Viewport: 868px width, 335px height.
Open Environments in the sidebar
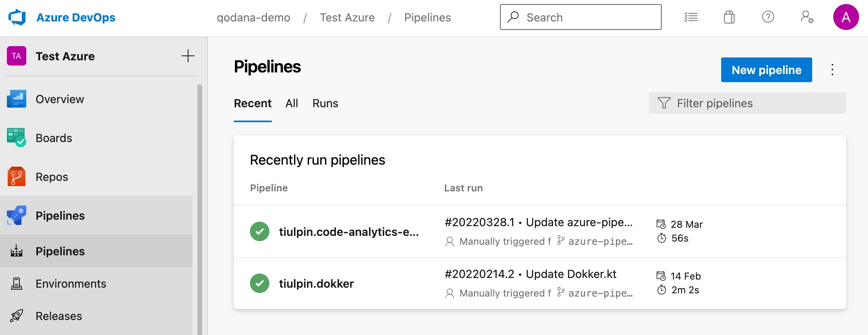pos(96,283)
